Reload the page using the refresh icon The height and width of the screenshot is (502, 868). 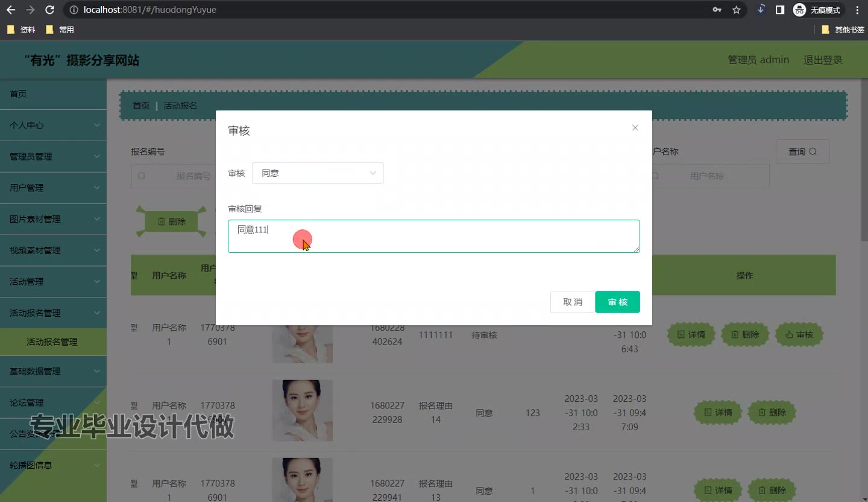(50, 10)
